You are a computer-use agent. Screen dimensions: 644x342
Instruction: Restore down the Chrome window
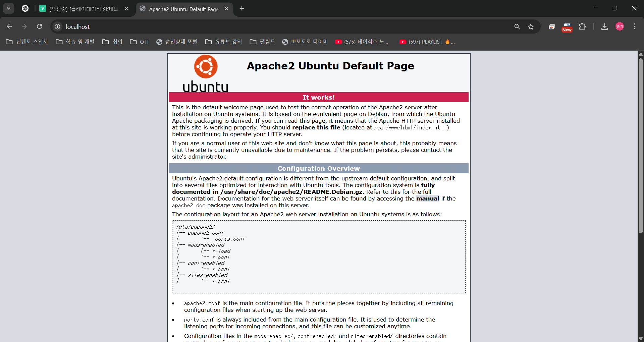tap(615, 8)
